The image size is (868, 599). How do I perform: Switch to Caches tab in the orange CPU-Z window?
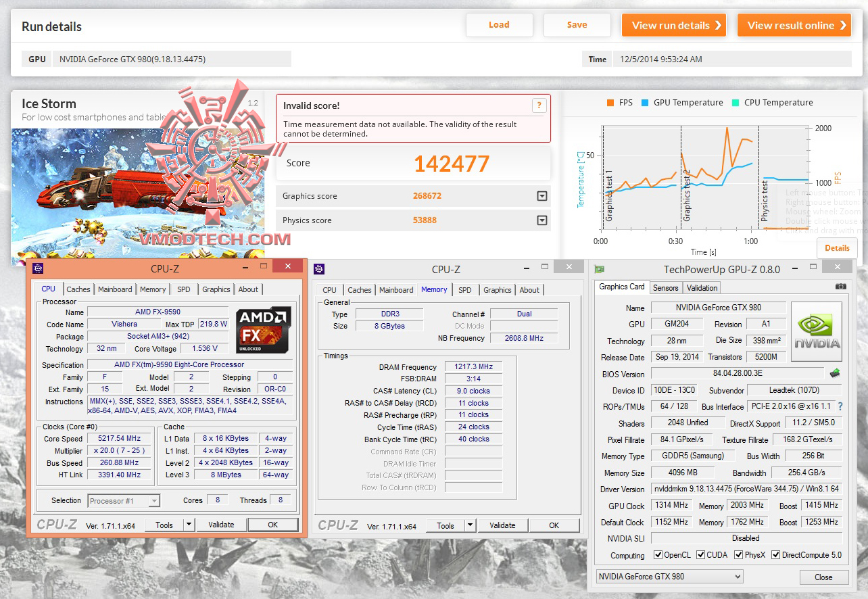(78, 289)
